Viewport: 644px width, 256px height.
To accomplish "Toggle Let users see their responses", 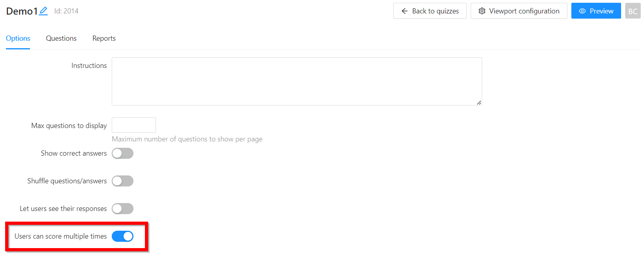I will pos(122,209).
